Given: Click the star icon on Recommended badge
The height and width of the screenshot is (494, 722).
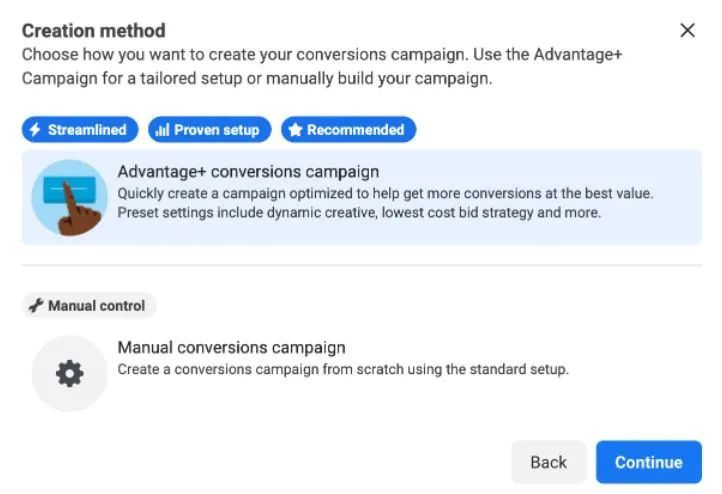Looking at the screenshot, I should coord(294,130).
